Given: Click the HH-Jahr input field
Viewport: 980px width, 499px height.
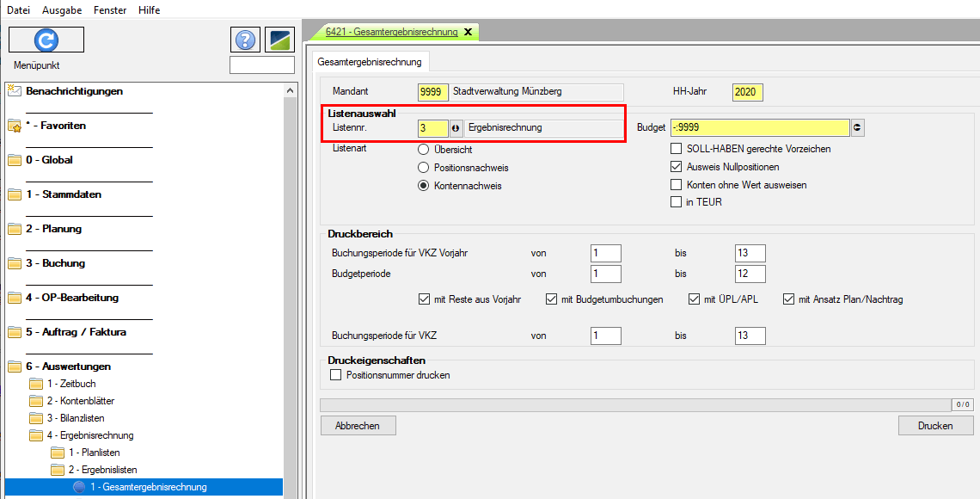Looking at the screenshot, I should tap(747, 93).
